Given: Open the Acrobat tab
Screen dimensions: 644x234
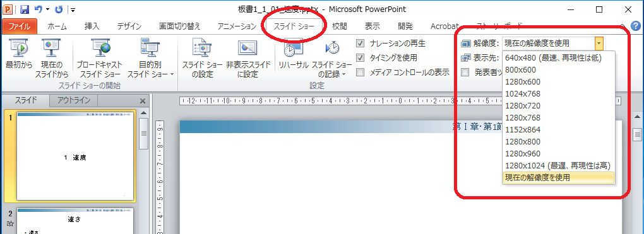Looking at the screenshot, I should pos(444,26).
